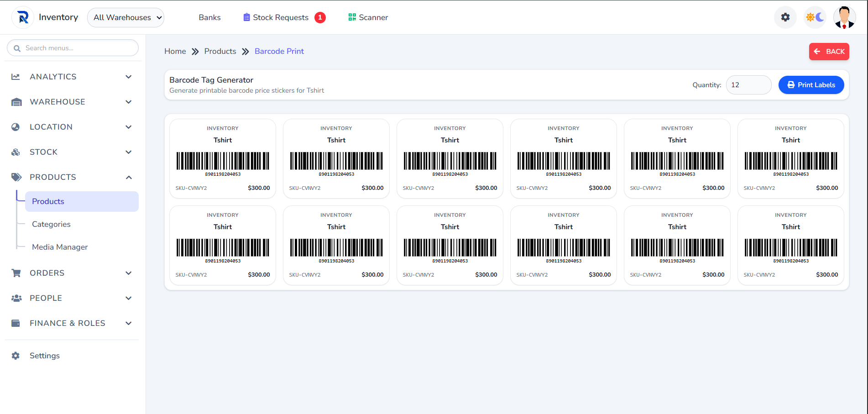Image resolution: width=868 pixels, height=414 pixels.
Task: Click the Stock Requests clipboard icon
Action: [246, 17]
